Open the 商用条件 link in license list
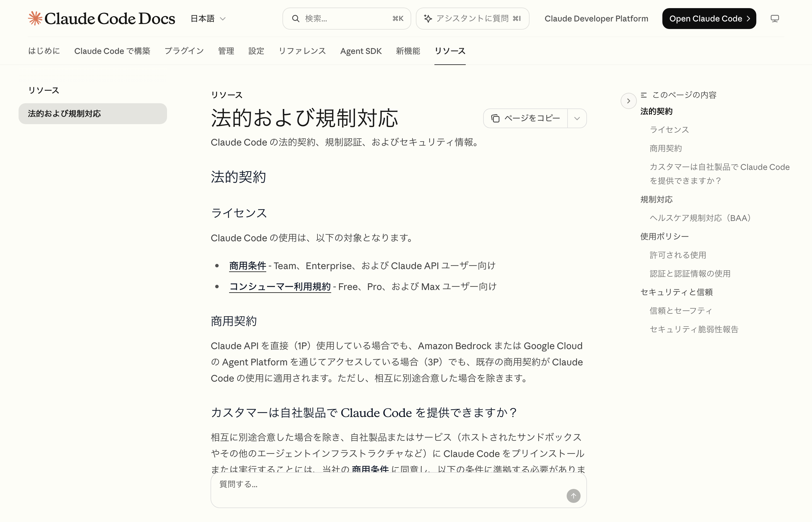This screenshot has width=812, height=522. (248, 266)
